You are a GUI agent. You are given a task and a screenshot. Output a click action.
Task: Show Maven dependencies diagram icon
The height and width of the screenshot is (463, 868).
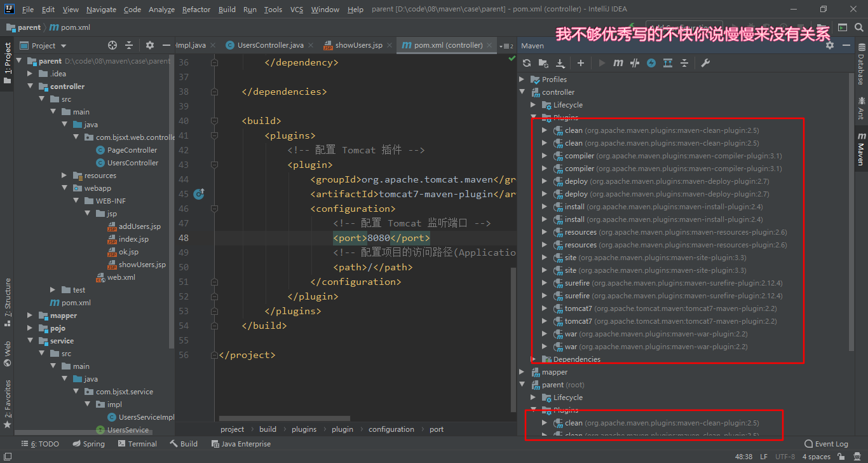pos(668,63)
